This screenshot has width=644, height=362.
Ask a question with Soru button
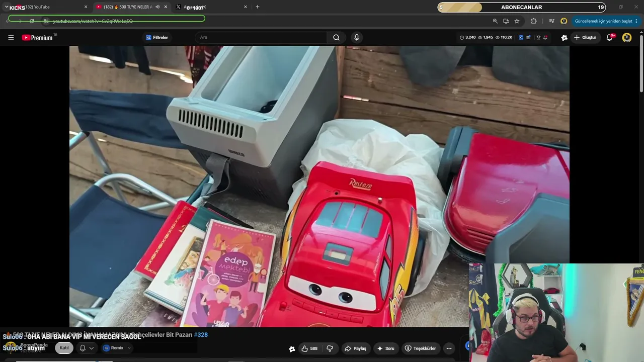(x=386, y=348)
